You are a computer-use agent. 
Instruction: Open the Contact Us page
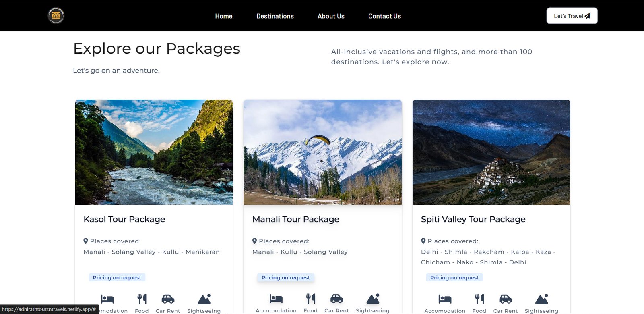click(384, 16)
